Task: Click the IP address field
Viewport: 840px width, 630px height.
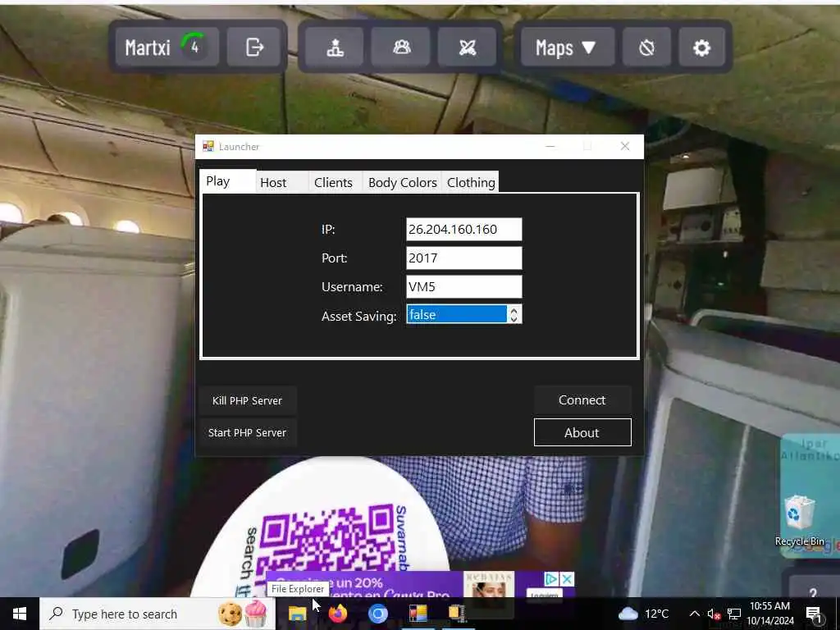Action: pos(463,230)
